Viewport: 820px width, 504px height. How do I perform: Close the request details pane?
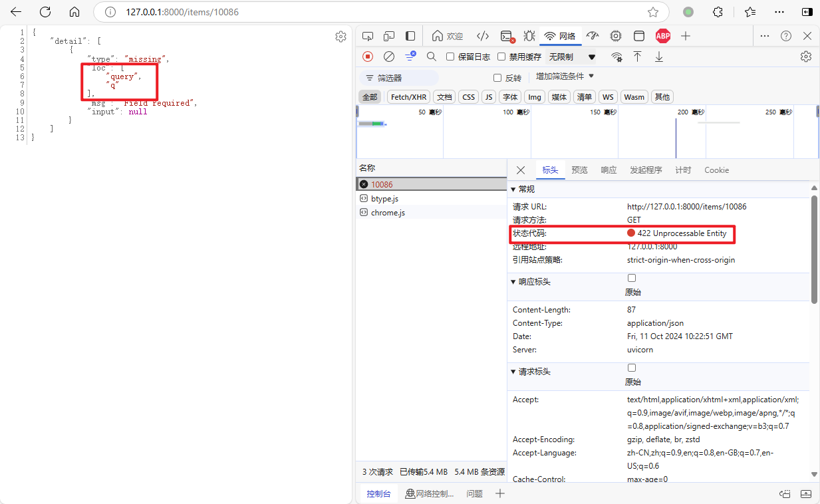(521, 170)
